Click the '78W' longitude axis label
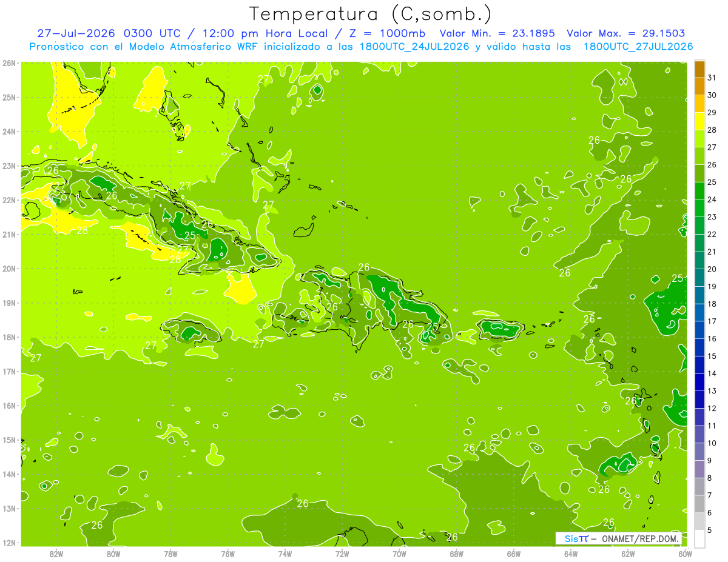Image resolution: width=728 pixels, height=562 pixels. [x=170, y=554]
